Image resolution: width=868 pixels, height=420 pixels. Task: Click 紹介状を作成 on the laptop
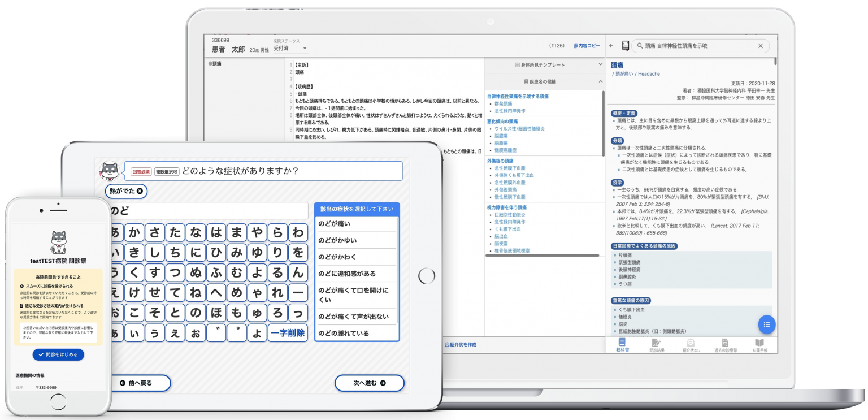(x=461, y=344)
